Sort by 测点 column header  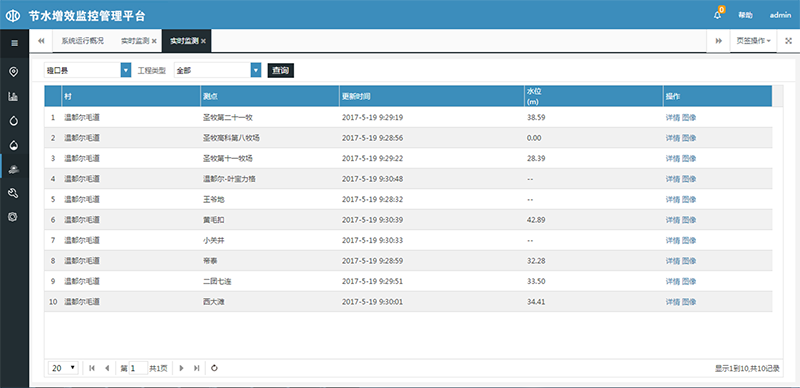[x=270, y=96]
